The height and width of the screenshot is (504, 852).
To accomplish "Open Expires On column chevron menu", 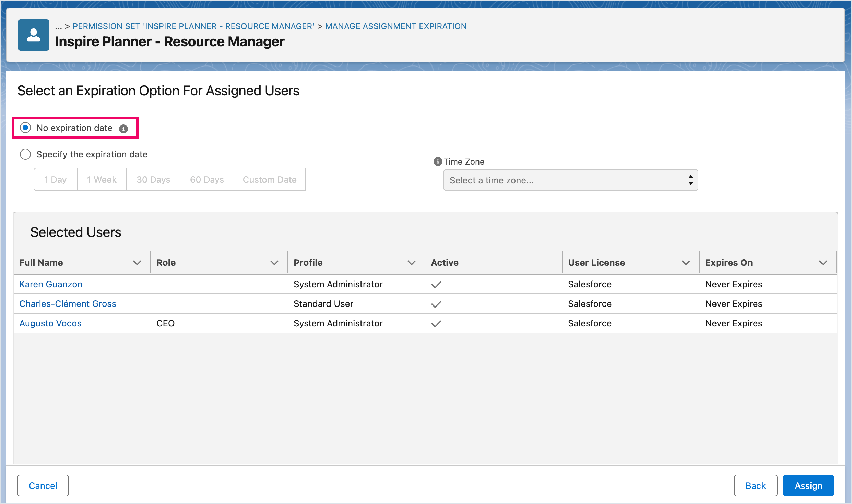I will click(x=823, y=263).
